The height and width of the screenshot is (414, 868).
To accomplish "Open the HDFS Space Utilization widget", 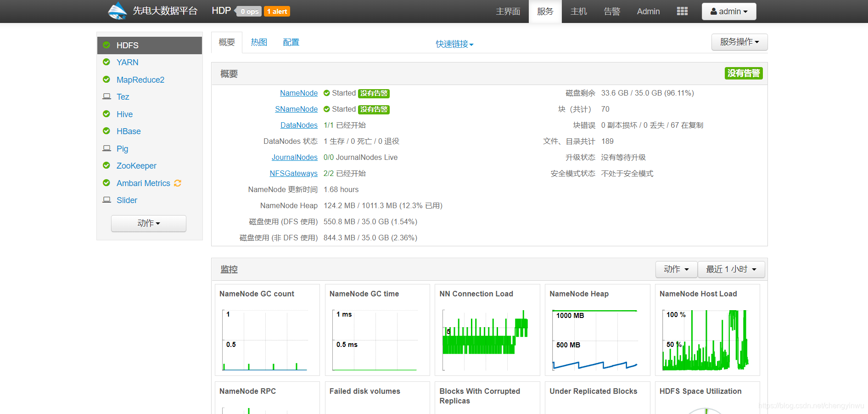I will click(707, 398).
